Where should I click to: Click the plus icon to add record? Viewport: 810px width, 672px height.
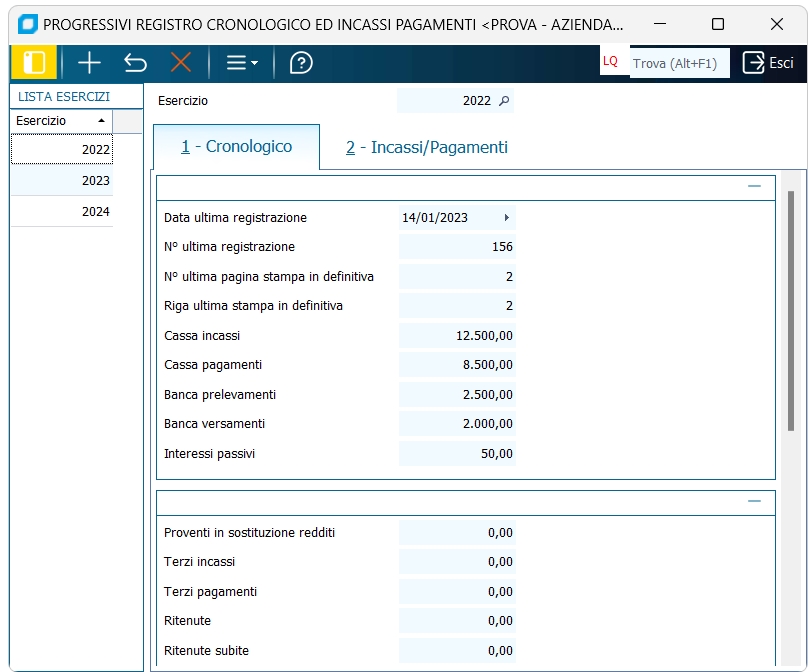[x=89, y=63]
